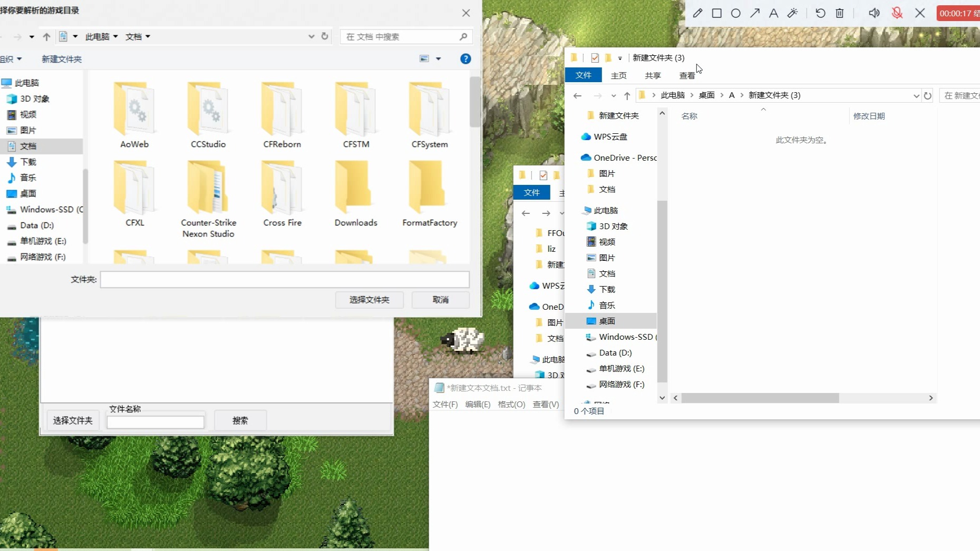Open Explorer address bar history dropdown

tap(916, 95)
